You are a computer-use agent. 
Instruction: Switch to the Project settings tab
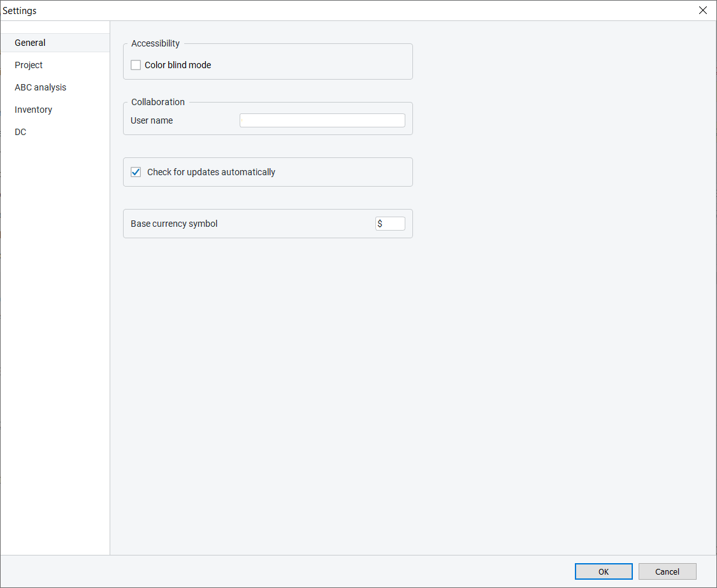click(29, 65)
